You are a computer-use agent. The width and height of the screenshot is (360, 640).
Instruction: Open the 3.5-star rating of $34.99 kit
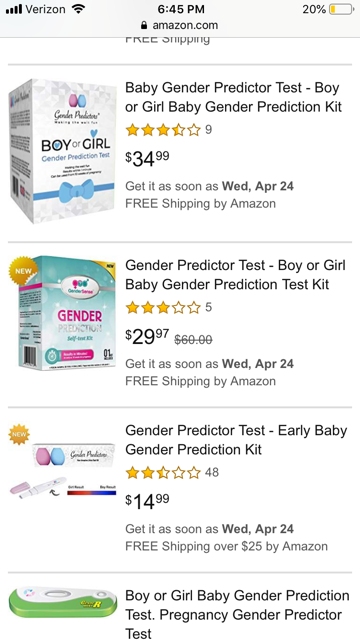[163, 130]
